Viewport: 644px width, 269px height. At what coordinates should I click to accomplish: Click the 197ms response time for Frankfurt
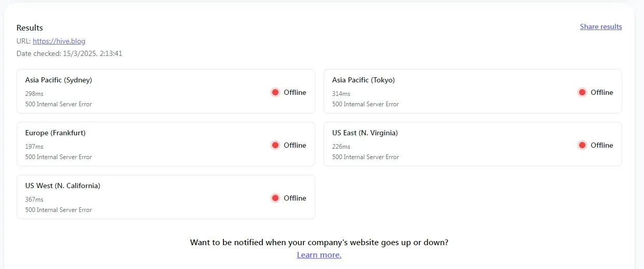(x=34, y=147)
